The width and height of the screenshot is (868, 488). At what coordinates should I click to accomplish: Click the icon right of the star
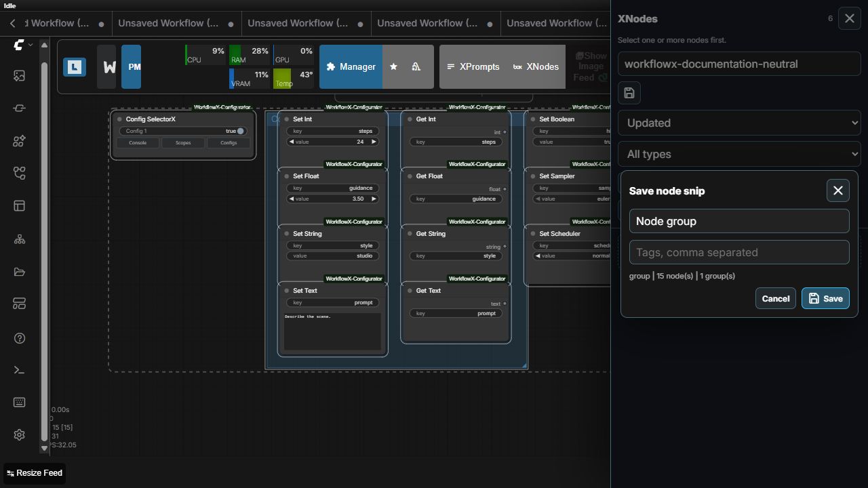[x=416, y=66]
